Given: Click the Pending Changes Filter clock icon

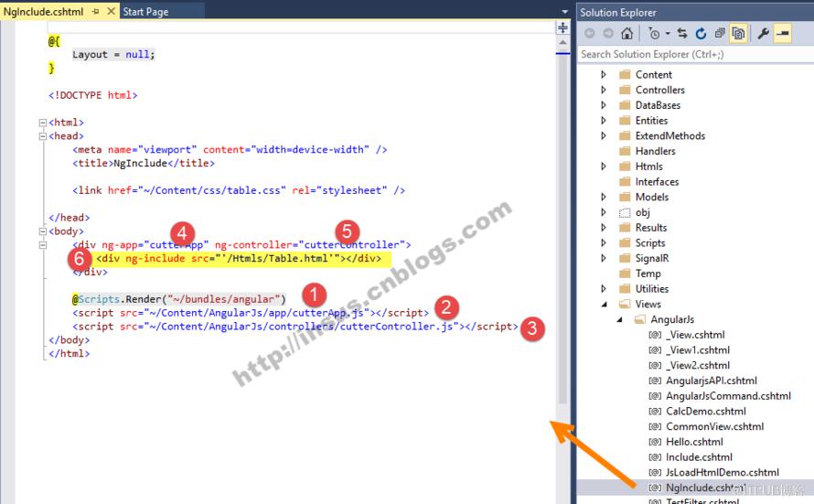Looking at the screenshot, I should pyautogui.click(x=654, y=34).
